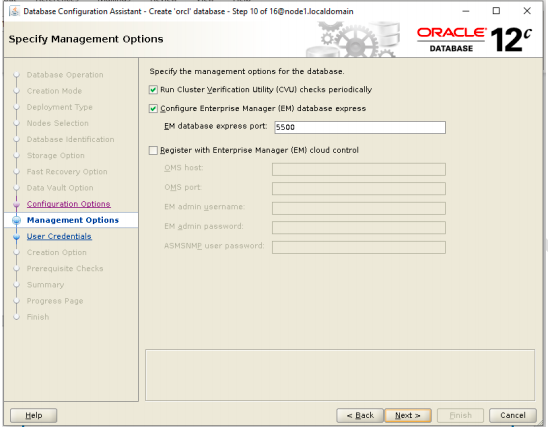
Task: Minimize the Database Configuration Assistant window
Action: pos(466,11)
